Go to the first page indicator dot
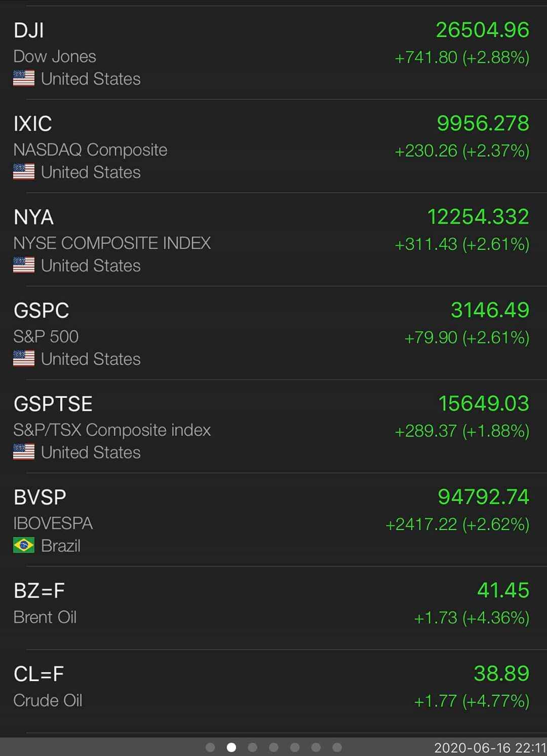 tap(211, 747)
